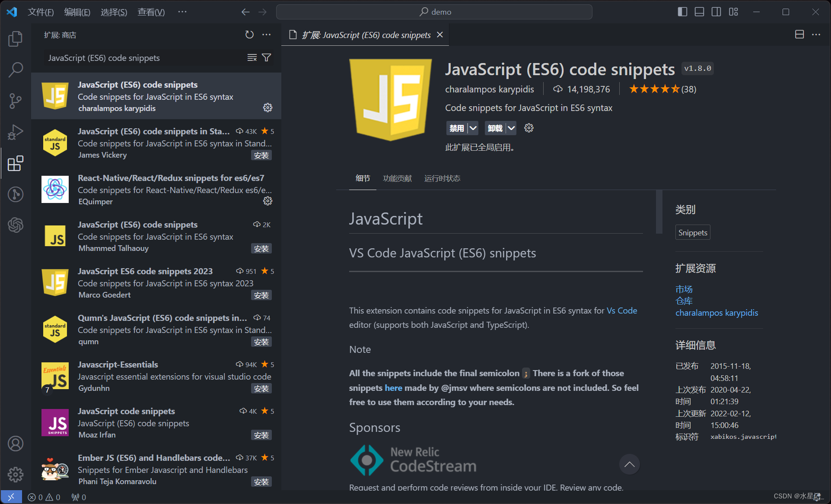Open the Extensions view icon
831x504 pixels.
coord(16,163)
